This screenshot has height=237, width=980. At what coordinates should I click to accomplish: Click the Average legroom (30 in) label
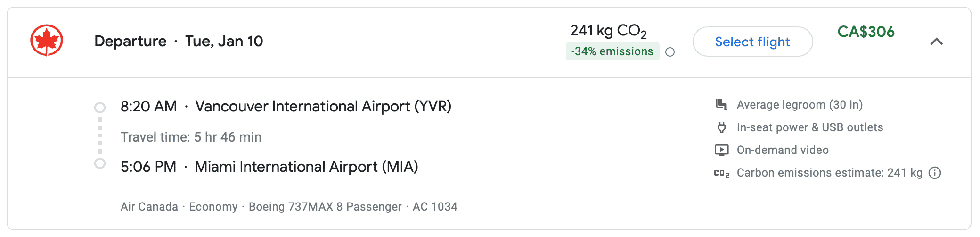[x=800, y=105]
